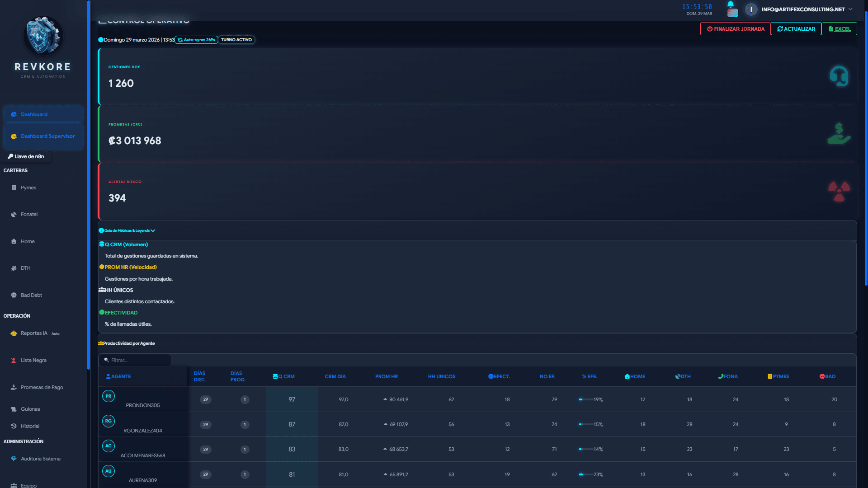Toggle the Auto switch next to Reportes IA
Screen dimensions: 868x488
pyautogui.click(x=55, y=333)
